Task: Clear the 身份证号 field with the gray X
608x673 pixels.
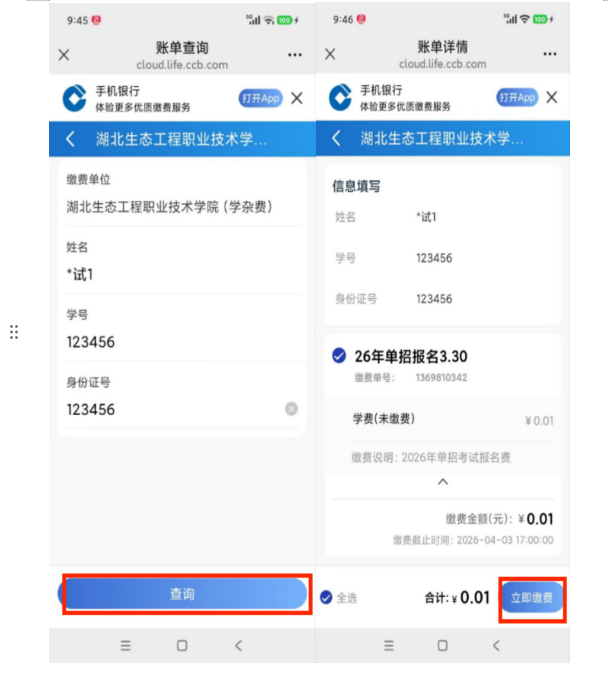Action: pos(291,409)
